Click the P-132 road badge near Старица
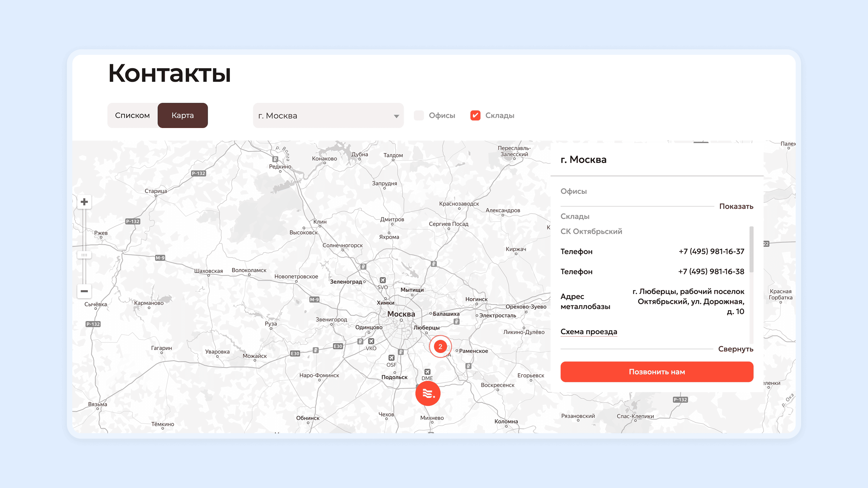Screen dimensions: 868x488 (x=199, y=173)
